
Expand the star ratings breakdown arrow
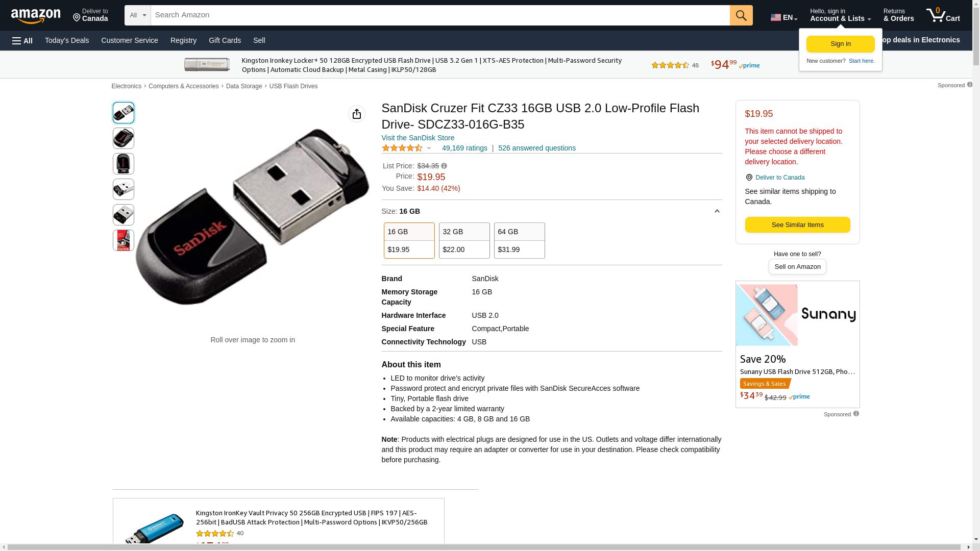(x=429, y=148)
